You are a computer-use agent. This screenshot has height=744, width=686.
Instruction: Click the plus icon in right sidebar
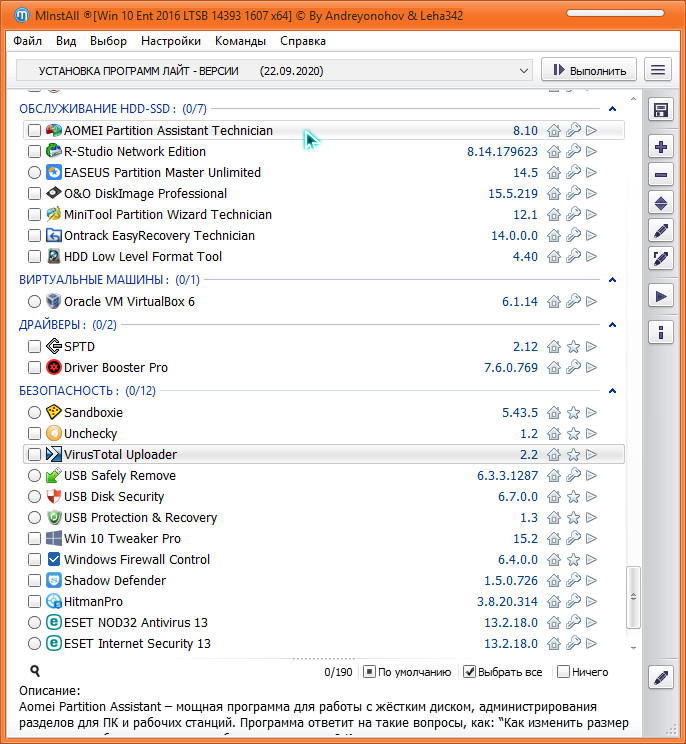660,147
